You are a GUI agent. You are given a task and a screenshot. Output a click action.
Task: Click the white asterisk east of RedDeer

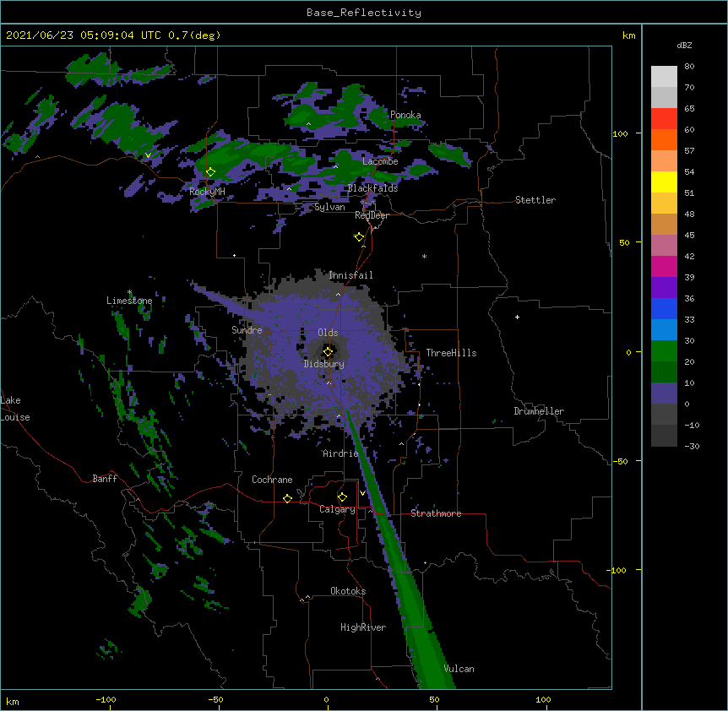pyautogui.click(x=424, y=256)
